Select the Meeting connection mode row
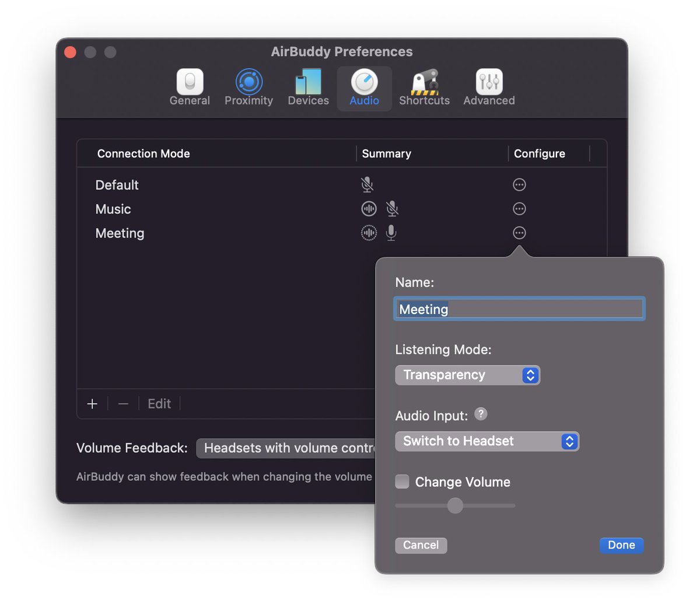The width and height of the screenshot is (700, 614). [342, 233]
